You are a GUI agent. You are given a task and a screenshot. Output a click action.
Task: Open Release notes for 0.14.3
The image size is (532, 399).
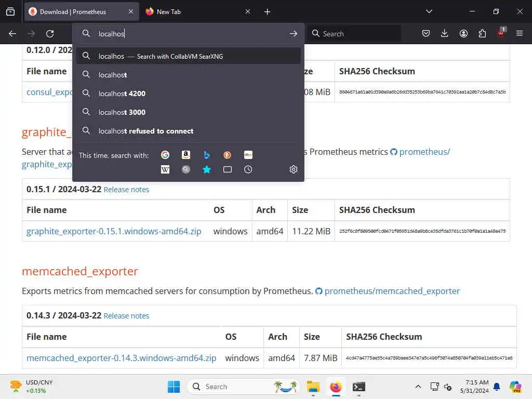coord(126,315)
